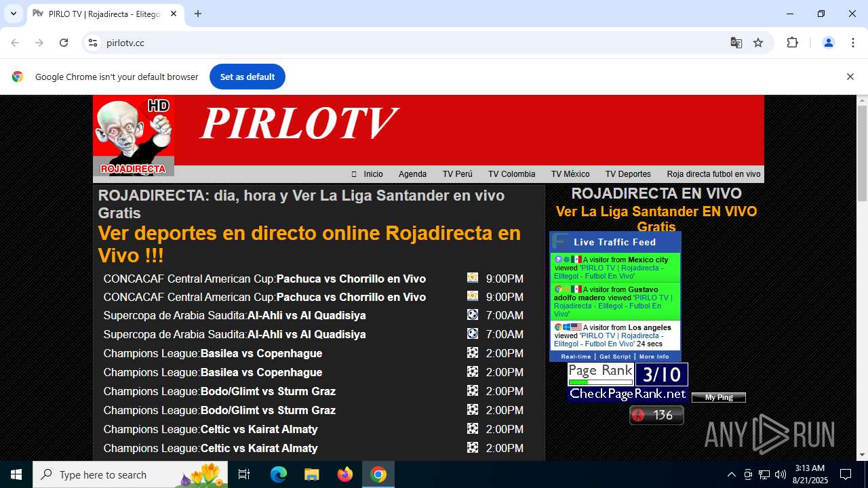Screen dimensions: 868x488
Task: Reload the pirlotv.cc page
Action: pyautogui.click(x=64, y=43)
